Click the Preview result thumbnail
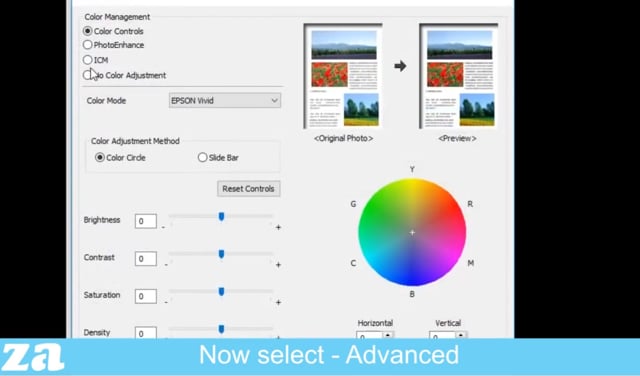The height and width of the screenshot is (376, 640). tap(458, 76)
